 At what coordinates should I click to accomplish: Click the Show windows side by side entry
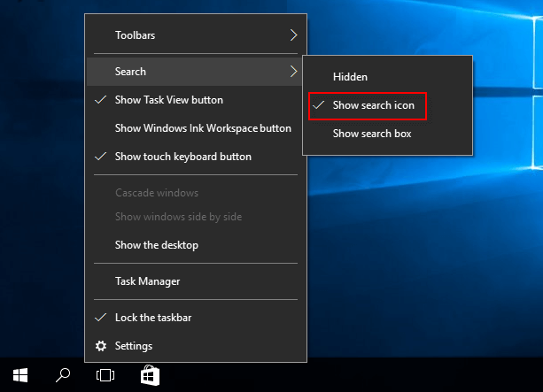[178, 217]
